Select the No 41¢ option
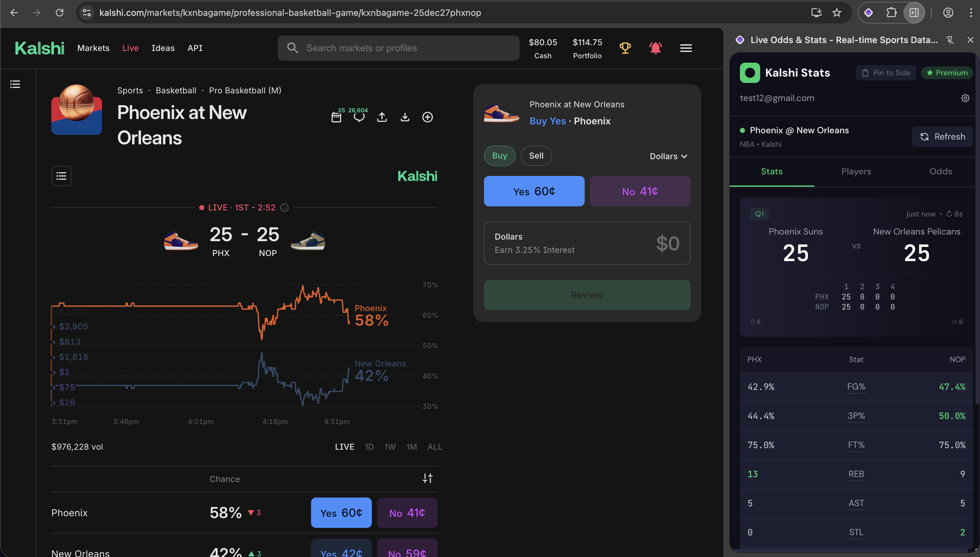980x557 pixels. 639,191
